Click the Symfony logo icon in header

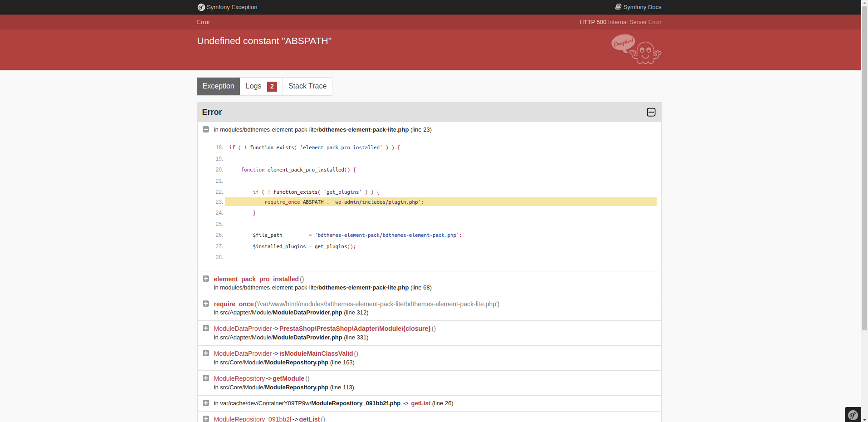tap(201, 7)
